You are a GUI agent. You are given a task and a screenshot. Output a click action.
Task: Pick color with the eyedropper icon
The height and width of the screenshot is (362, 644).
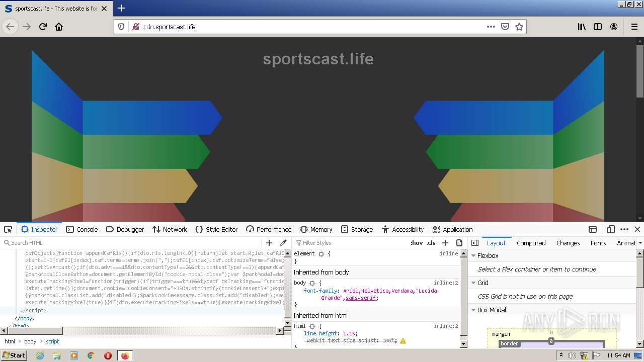pyautogui.click(x=283, y=243)
